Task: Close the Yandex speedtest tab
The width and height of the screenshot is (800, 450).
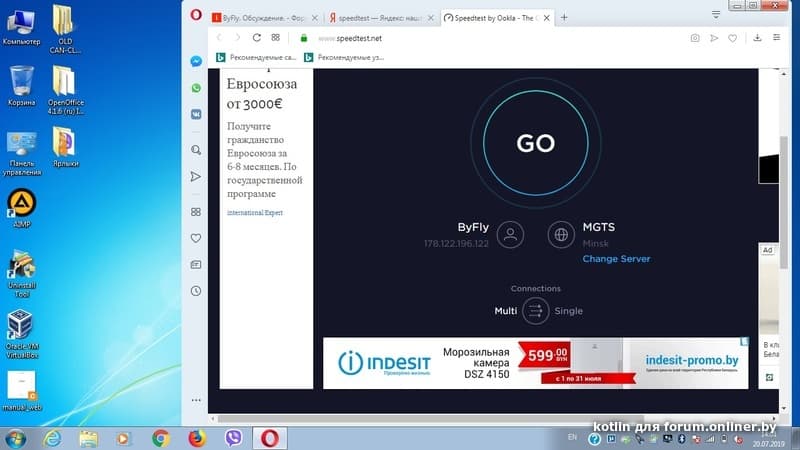Action: point(431,18)
